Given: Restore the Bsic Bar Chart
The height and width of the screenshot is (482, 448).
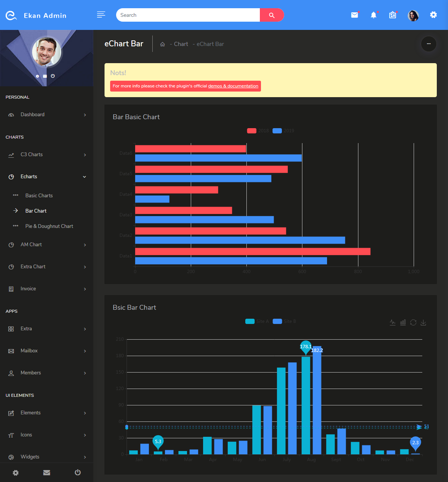Looking at the screenshot, I should (x=413, y=322).
